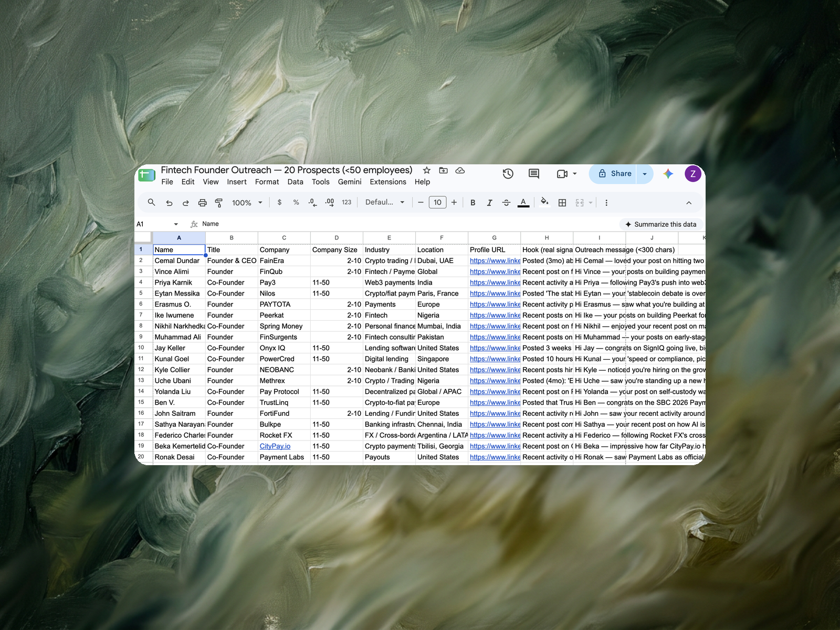Expand the Share options dropdown arrow

click(x=645, y=174)
